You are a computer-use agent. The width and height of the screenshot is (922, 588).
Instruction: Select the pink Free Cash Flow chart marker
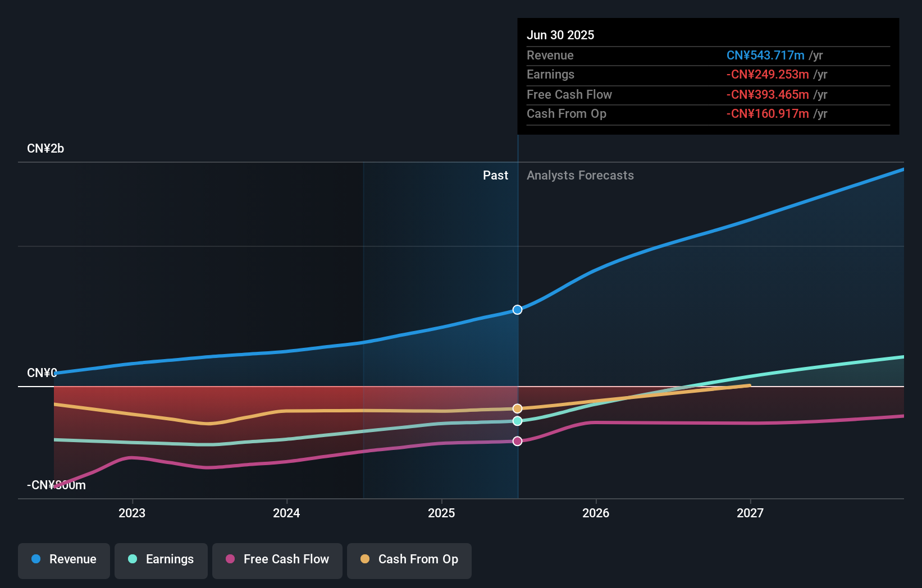(517, 441)
